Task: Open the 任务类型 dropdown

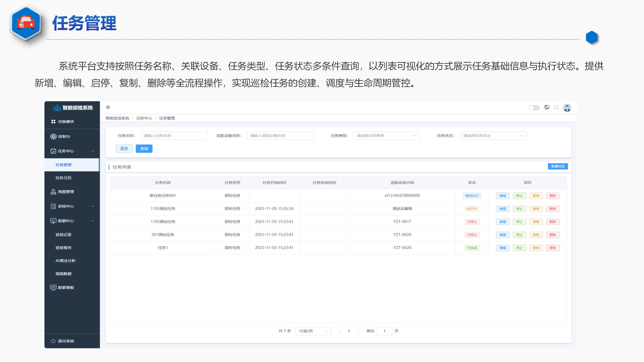Action: [x=387, y=136]
